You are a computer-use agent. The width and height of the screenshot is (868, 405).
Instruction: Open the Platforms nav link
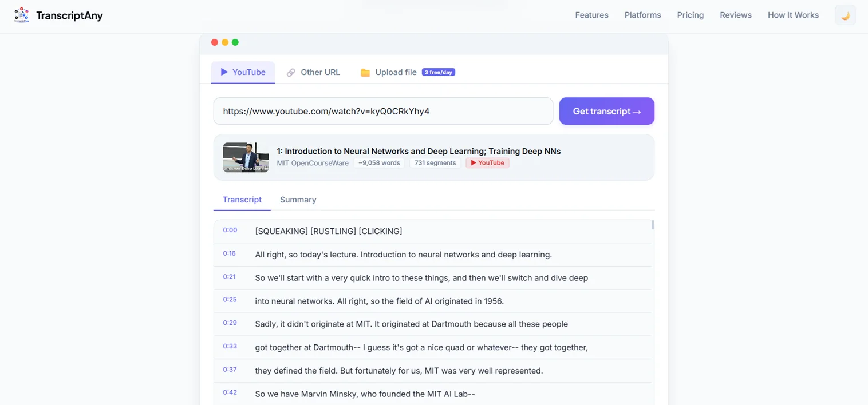[642, 15]
